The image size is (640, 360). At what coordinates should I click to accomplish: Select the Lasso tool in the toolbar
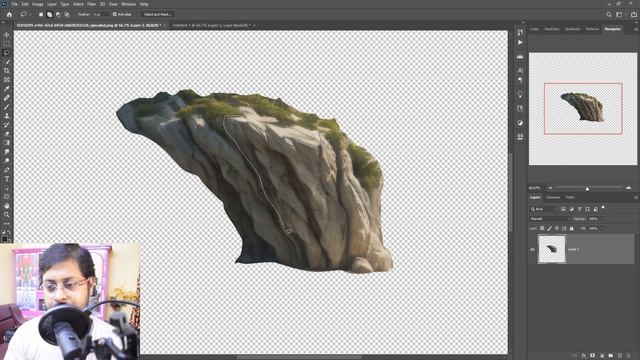pos(7,53)
